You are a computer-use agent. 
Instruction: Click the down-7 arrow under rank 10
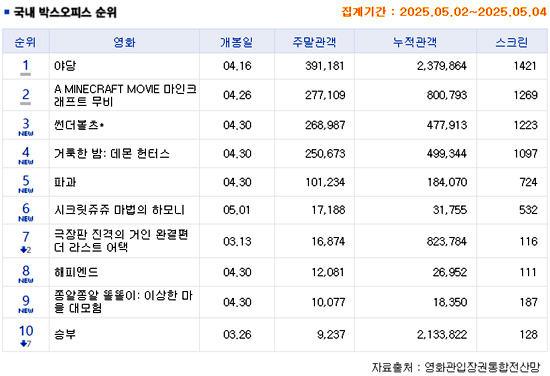tap(26, 343)
